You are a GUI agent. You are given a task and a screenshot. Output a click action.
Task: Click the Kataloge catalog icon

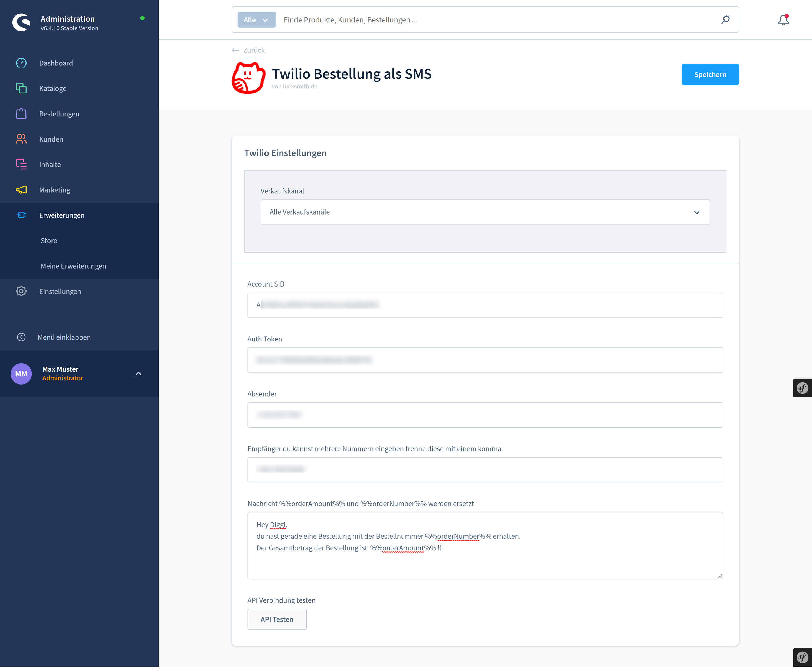click(21, 88)
